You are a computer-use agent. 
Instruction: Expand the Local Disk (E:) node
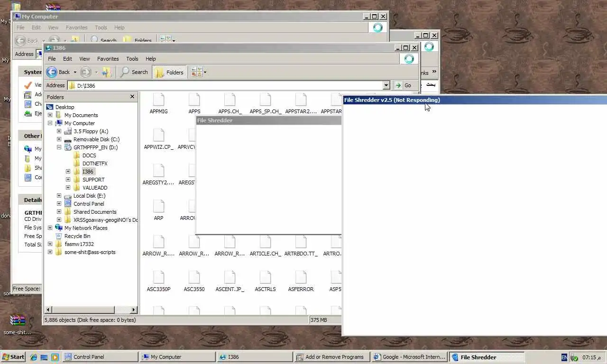click(59, 196)
